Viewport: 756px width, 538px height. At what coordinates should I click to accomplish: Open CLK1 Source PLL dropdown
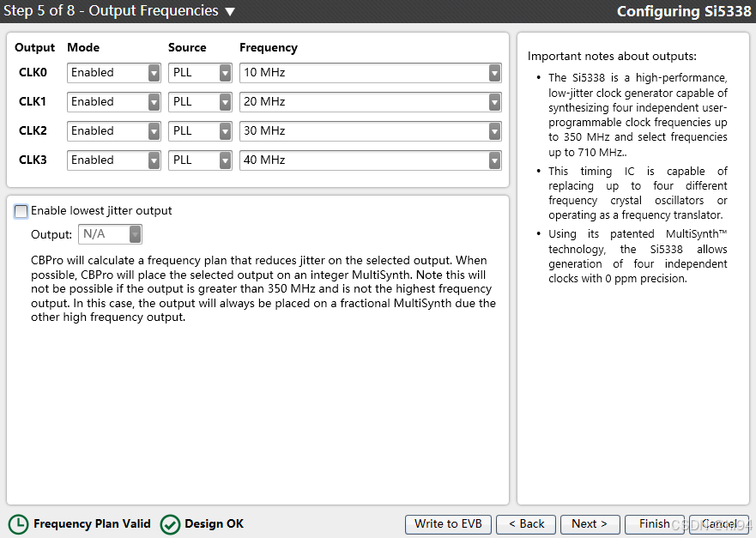[200, 102]
